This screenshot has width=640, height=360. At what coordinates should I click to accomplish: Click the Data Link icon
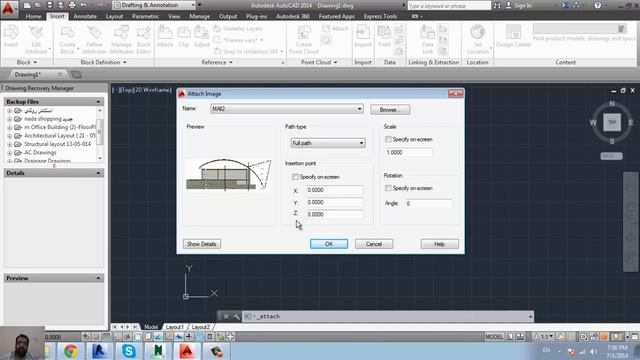pos(427,39)
